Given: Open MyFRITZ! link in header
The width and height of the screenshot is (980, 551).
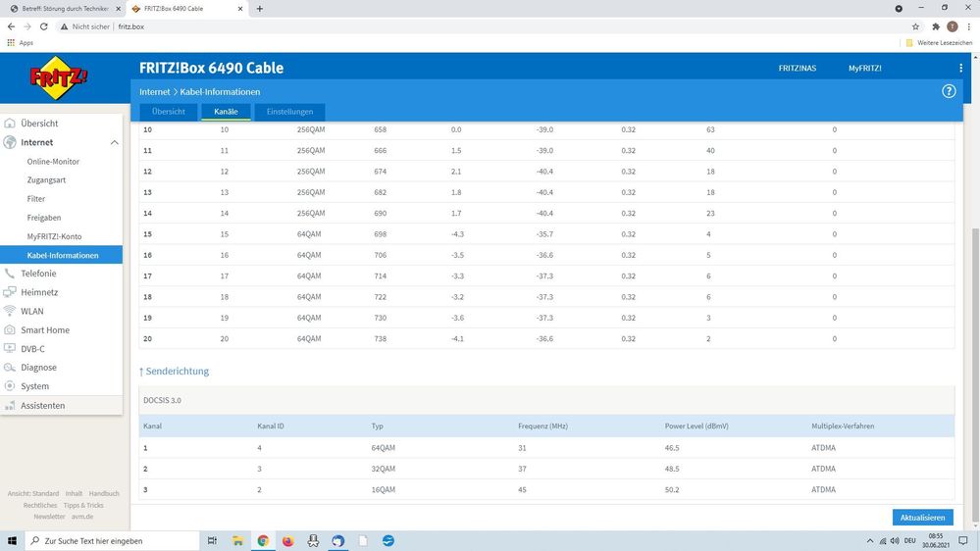Looking at the screenshot, I should (864, 68).
